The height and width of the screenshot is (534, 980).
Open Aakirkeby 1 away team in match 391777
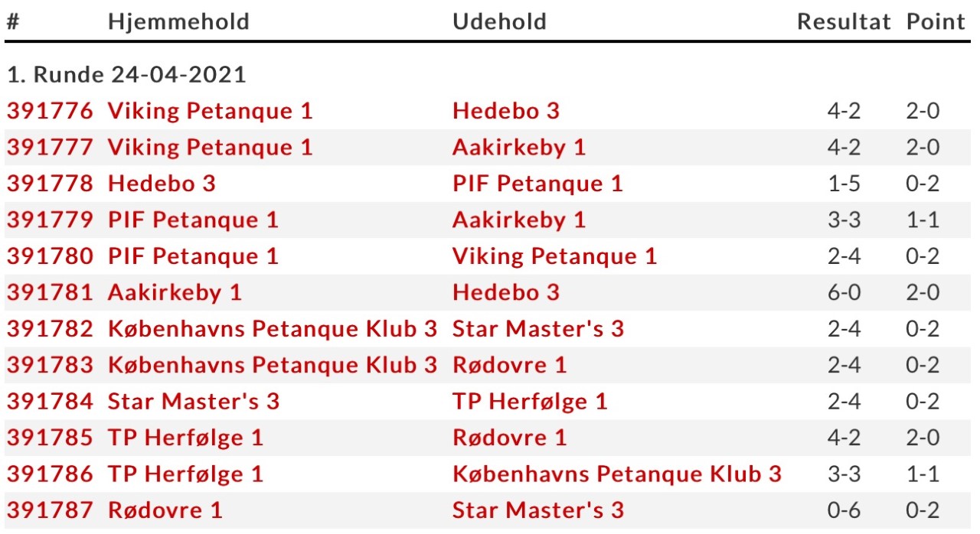[x=519, y=147]
